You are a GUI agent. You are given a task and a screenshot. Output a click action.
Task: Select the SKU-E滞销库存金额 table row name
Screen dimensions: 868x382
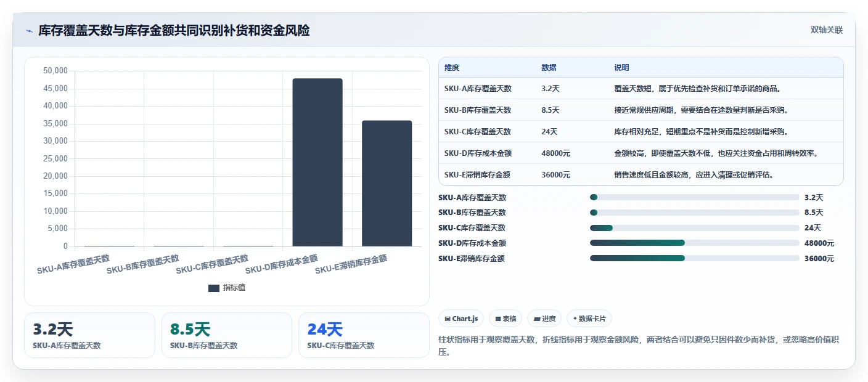pyautogui.click(x=478, y=175)
